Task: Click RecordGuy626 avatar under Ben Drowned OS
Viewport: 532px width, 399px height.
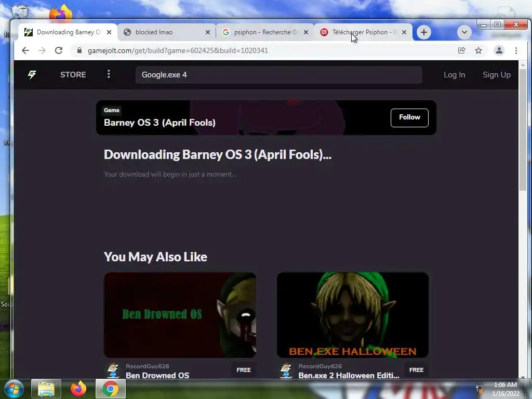Action: click(113, 370)
